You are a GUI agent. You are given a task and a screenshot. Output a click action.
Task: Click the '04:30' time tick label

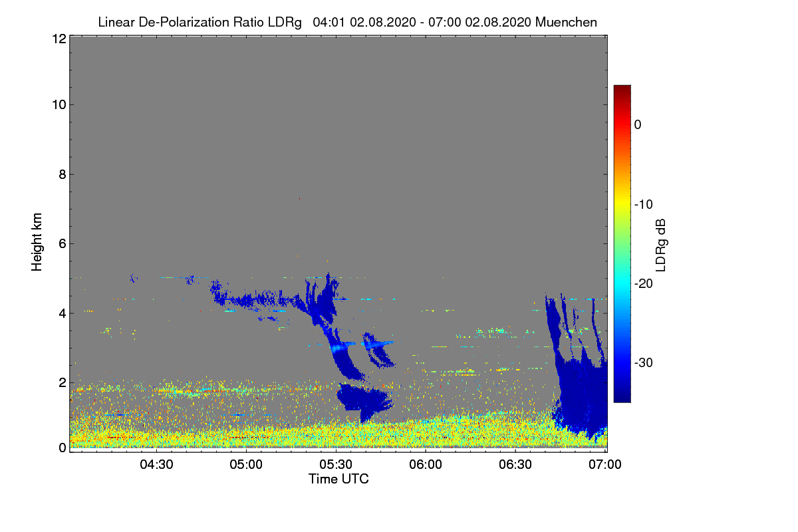click(157, 464)
